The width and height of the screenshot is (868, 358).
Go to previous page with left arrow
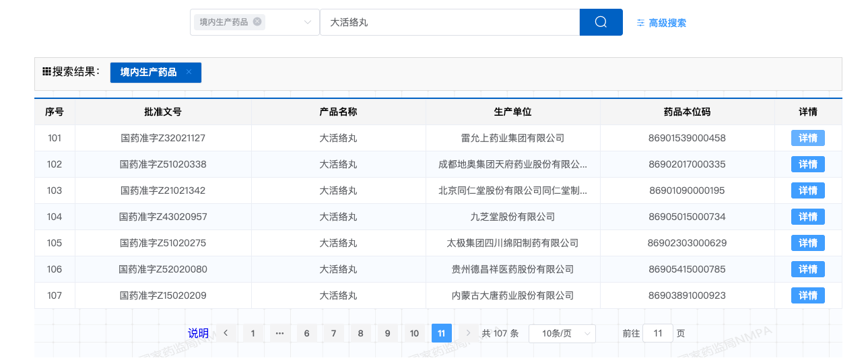pos(226,333)
